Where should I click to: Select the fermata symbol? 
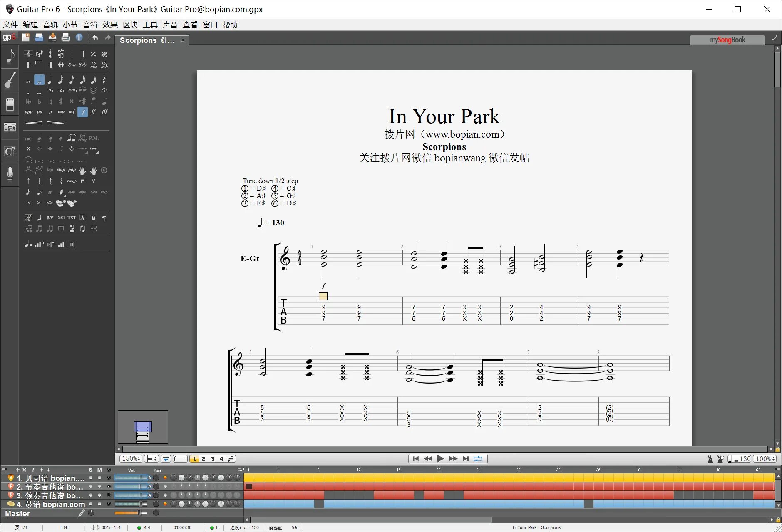point(104,90)
